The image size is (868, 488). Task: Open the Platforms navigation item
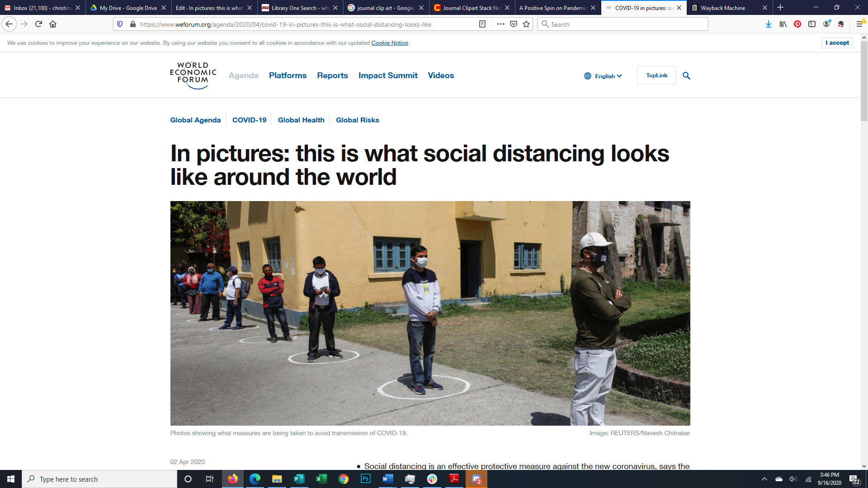pyautogui.click(x=288, y=75)
